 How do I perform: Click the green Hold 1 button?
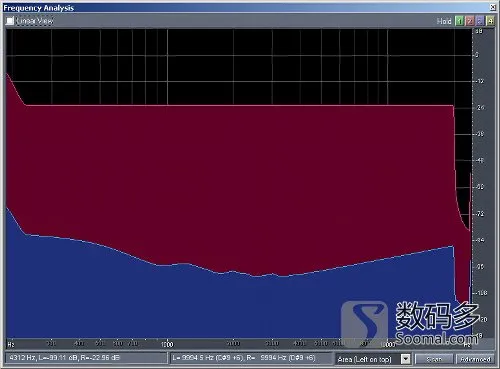459,21
